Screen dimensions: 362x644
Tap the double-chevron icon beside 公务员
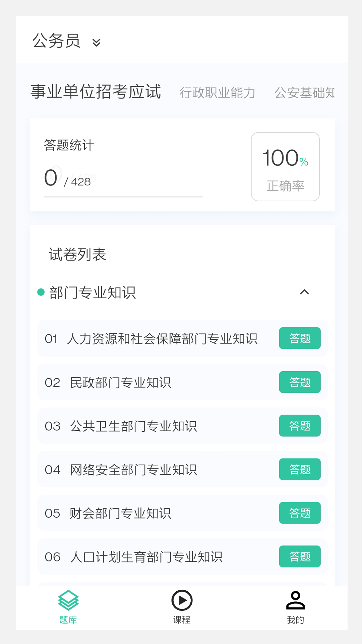[x=97, y=42]
